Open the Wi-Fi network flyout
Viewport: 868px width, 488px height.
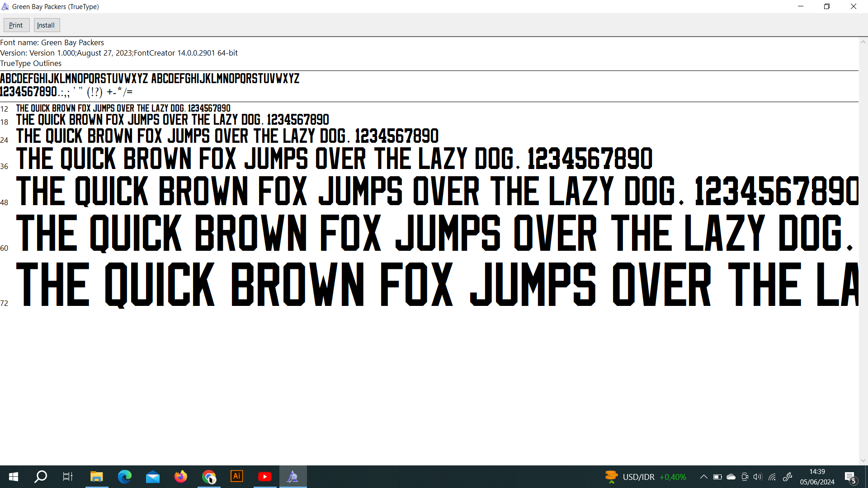[x=772, y=477]
